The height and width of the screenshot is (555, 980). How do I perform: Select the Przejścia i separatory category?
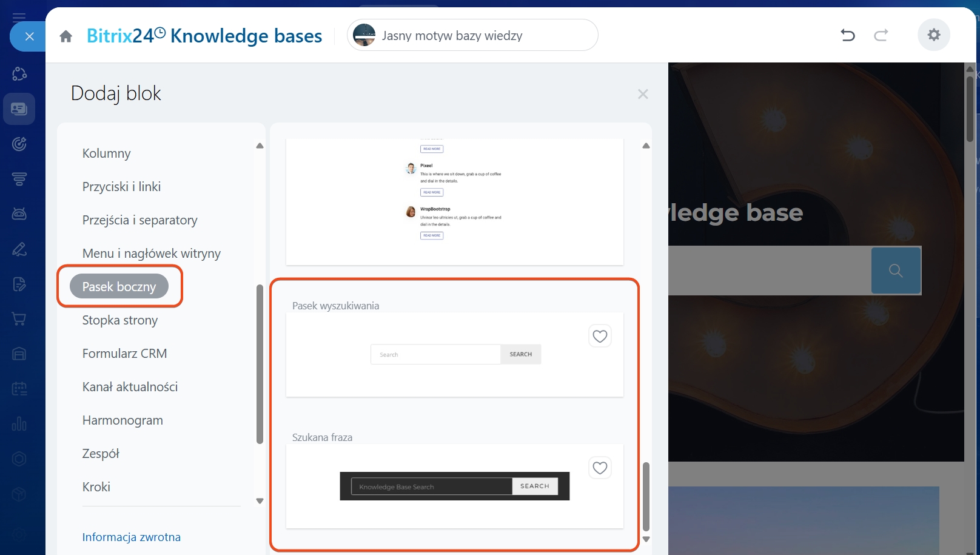click(x=140, y=220)
